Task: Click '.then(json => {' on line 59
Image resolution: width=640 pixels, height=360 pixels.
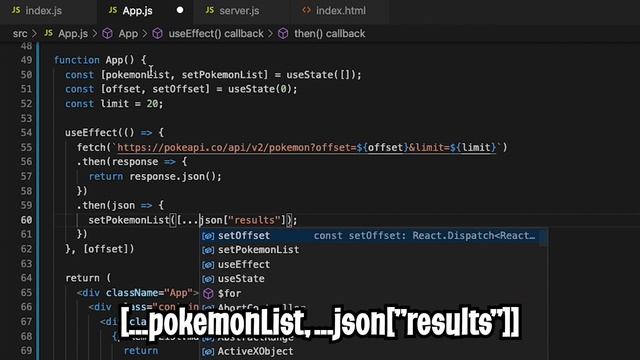Action: coord(120,205)
